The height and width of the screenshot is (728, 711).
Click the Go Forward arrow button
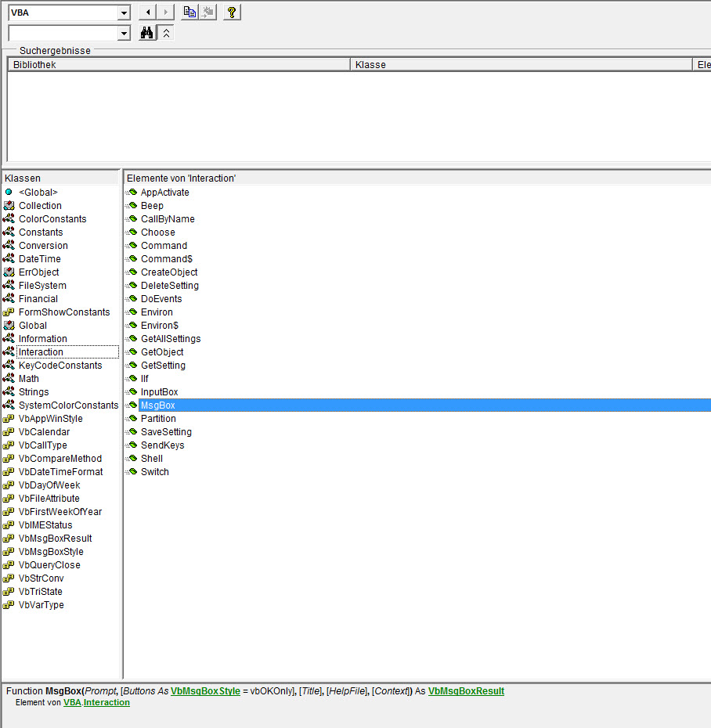[165, 13]
